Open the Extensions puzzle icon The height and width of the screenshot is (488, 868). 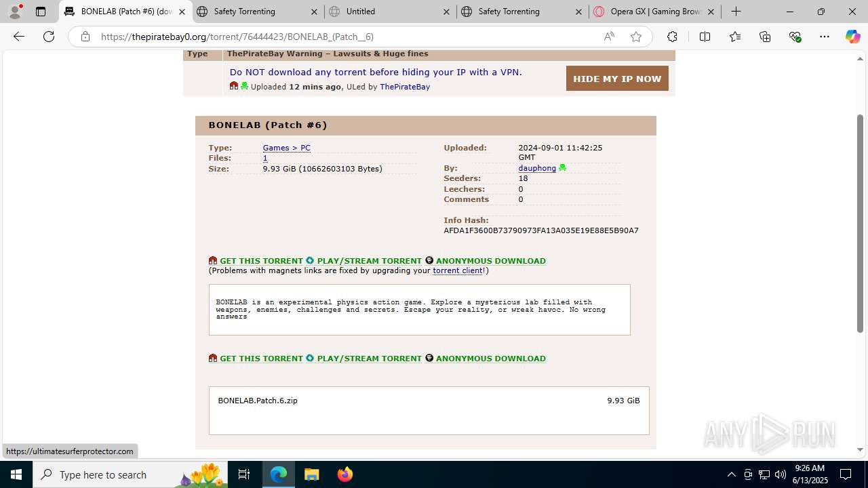pos(672,37)
